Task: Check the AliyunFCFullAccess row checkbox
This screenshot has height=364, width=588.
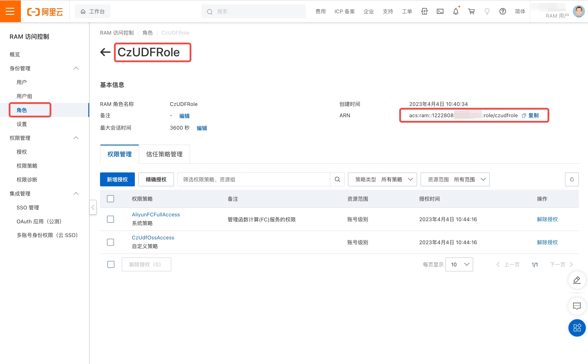Action: point(110,219)
